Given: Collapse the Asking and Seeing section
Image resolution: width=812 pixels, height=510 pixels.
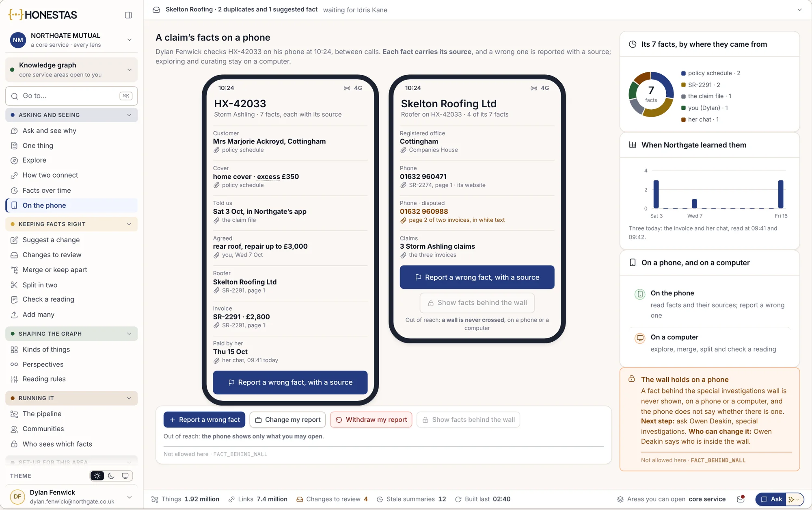Looking at the screenshot, I should [x=129, y=115].
